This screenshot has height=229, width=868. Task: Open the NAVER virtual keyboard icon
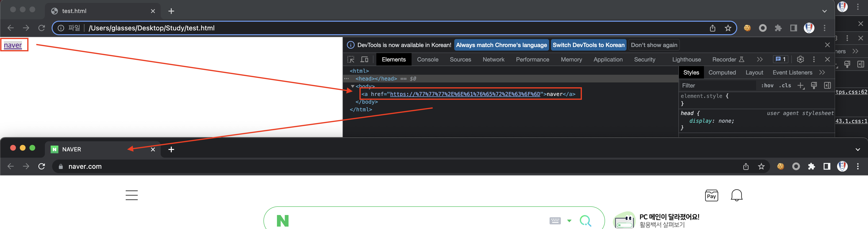click(555, 221)
